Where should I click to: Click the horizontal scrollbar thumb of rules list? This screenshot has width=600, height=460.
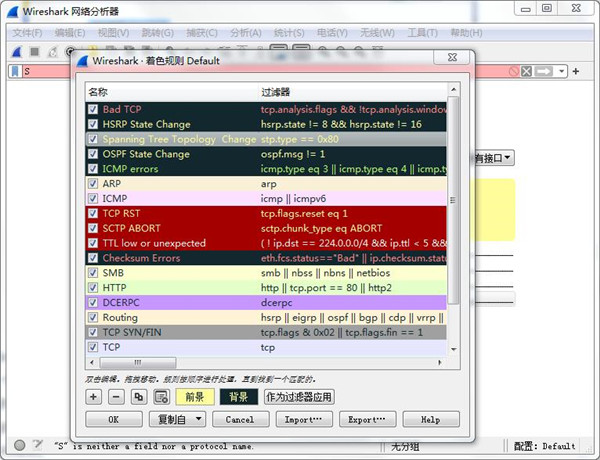click(138, 362)
